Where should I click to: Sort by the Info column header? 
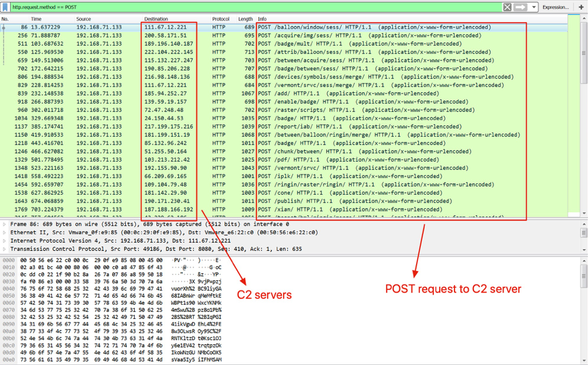[262, 19]
